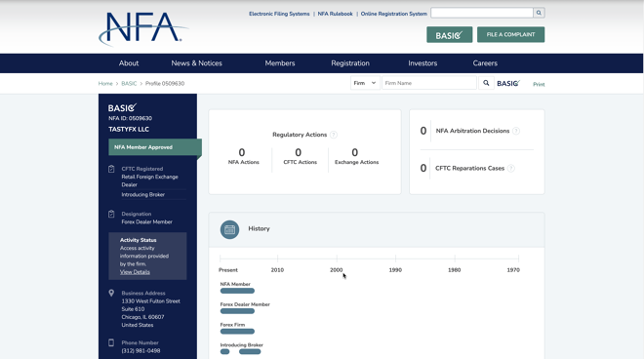Expand the Firm search type dropdown
Screen dimensions: 644x359
pyautogui.click(x=365, y=83)
